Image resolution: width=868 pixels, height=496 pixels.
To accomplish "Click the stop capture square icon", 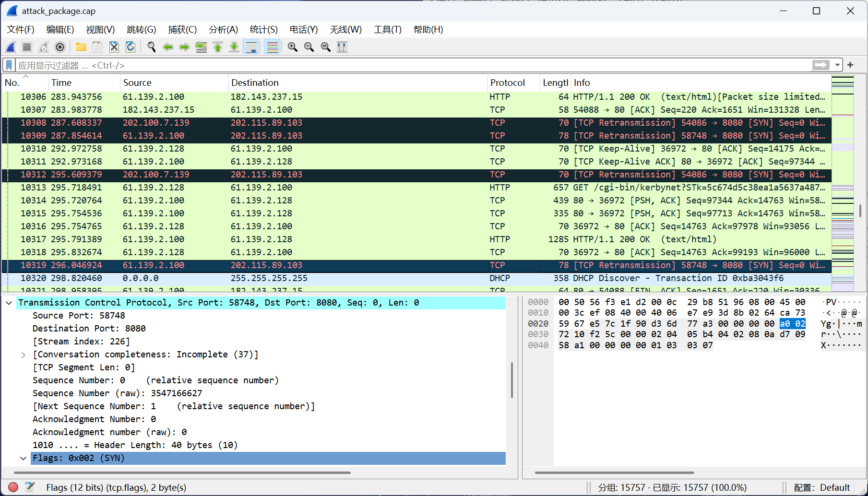I will (x=27, y=47).
